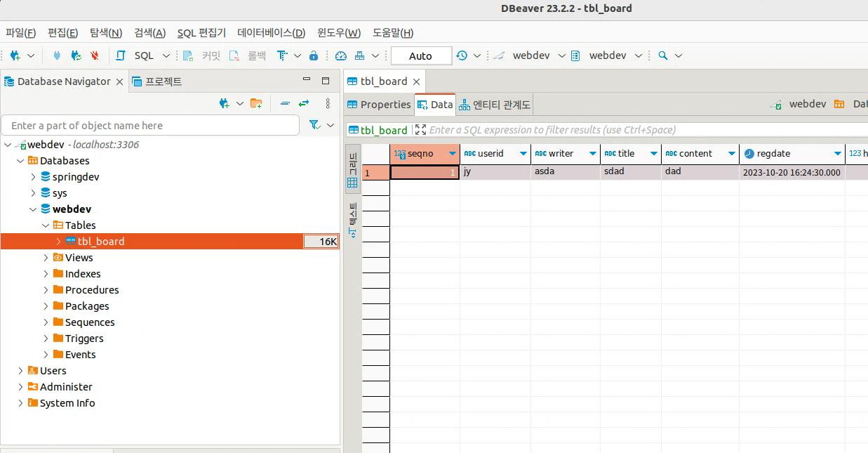Click the database tools icon beside the gauge
The image size is (868, 453).
(360, 55)
